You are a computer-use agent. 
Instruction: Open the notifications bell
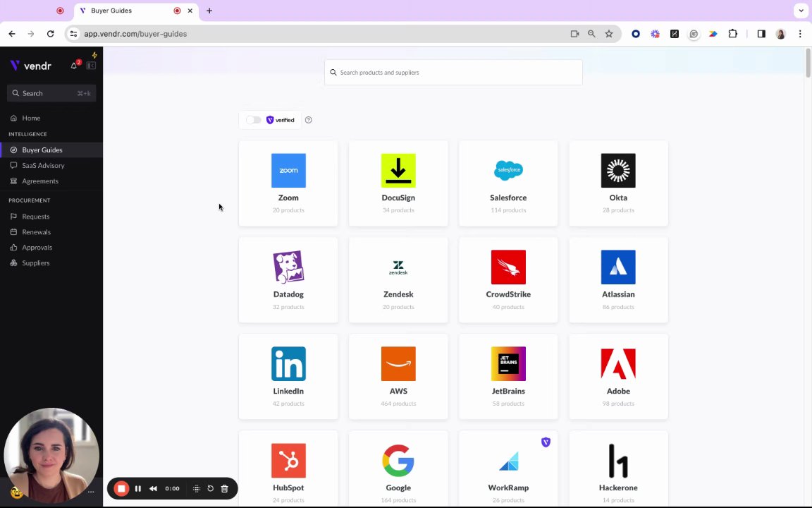74,66
